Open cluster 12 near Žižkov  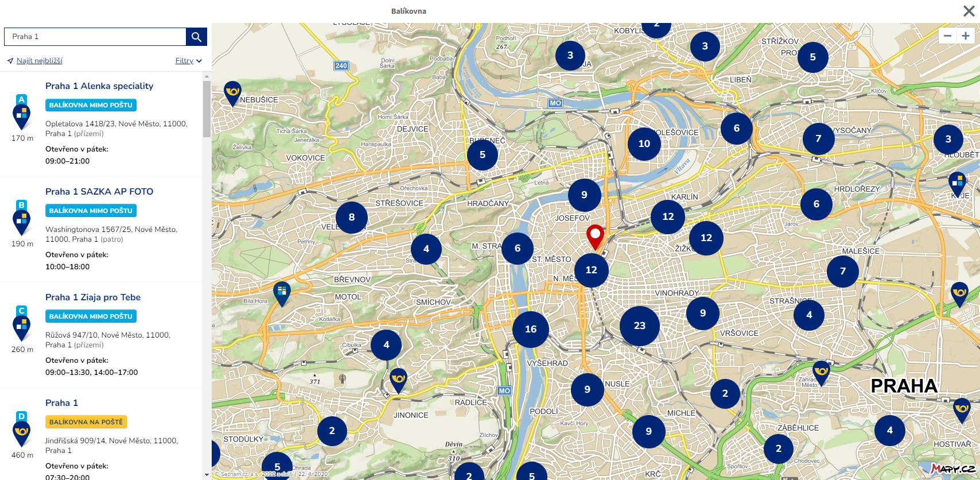point(706,238)
